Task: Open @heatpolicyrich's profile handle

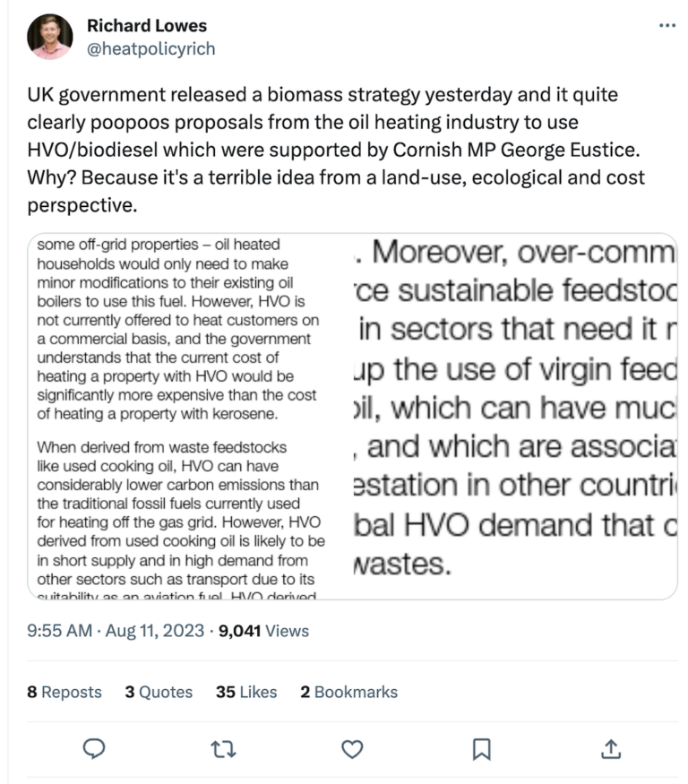Action: pyautogui.click(x=150, y=49)
